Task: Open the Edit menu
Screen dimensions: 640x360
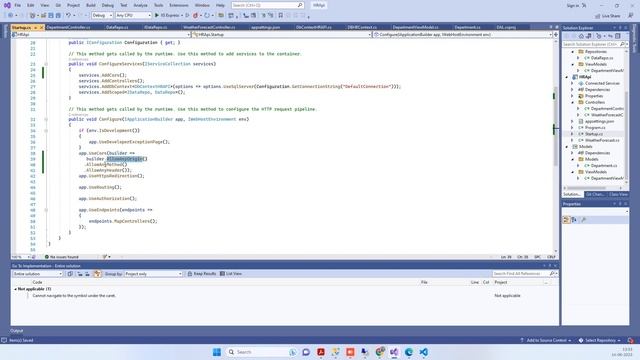Action: tap(31, 5)
